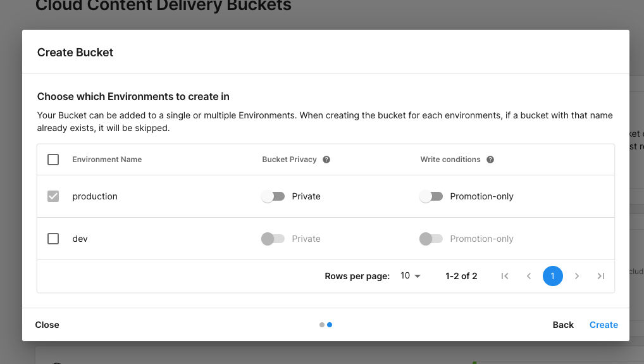Toggle dev Bucket Privacy switch

[x=273, y=239]
